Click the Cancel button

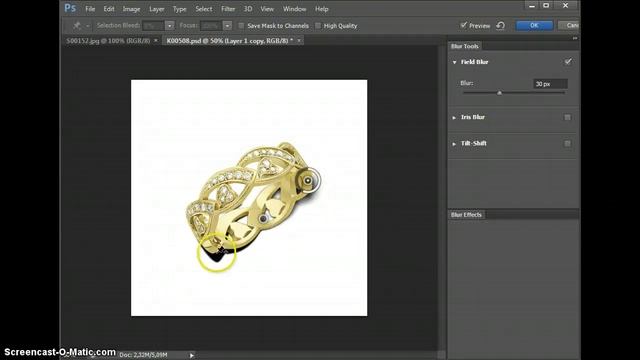point(569,25)
